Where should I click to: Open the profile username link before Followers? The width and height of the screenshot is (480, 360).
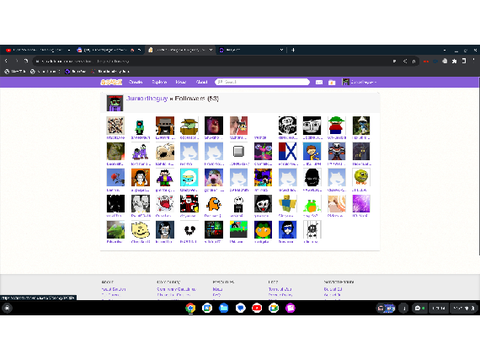[x=147, y=99]
